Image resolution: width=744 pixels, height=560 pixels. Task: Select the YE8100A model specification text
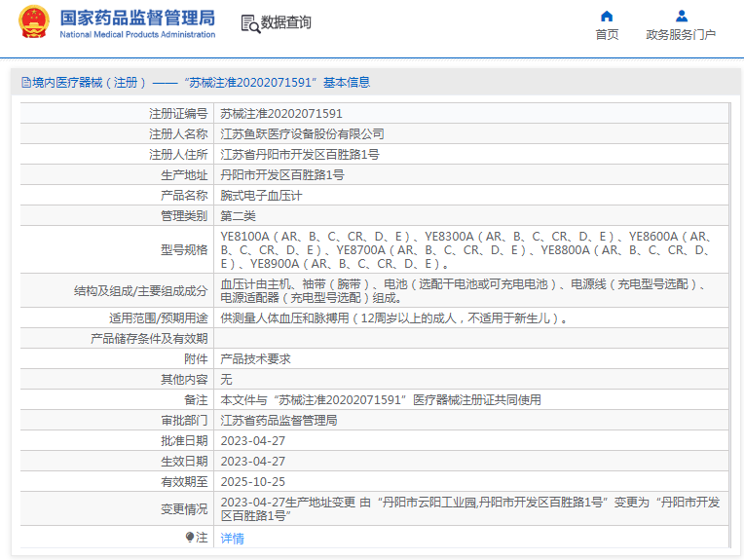click(465, 249)
